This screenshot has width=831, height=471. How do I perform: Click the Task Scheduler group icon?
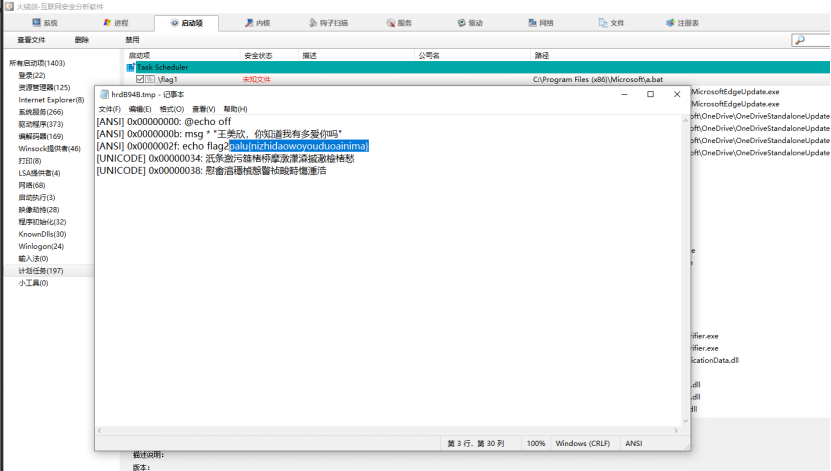click(130, 67)
